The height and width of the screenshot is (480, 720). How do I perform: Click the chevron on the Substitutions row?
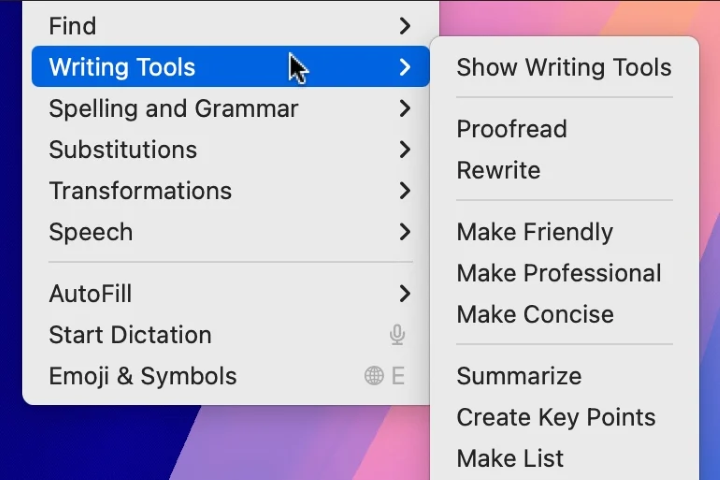[x=405, y=150]
